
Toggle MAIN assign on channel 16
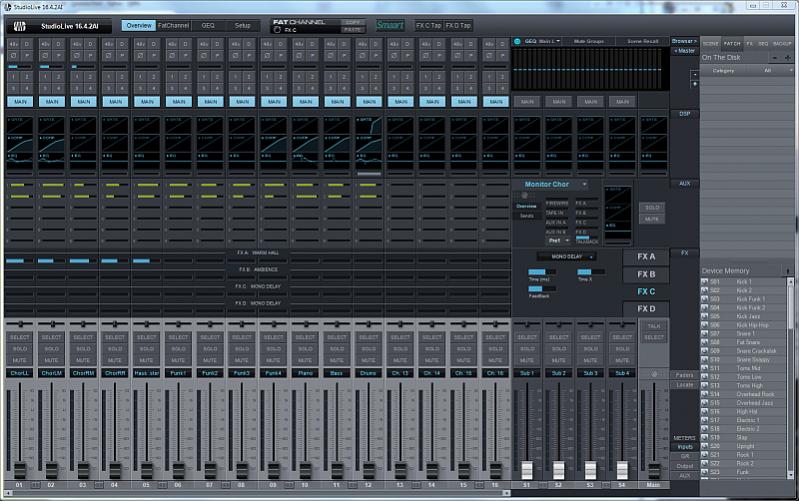pos(496,101)
